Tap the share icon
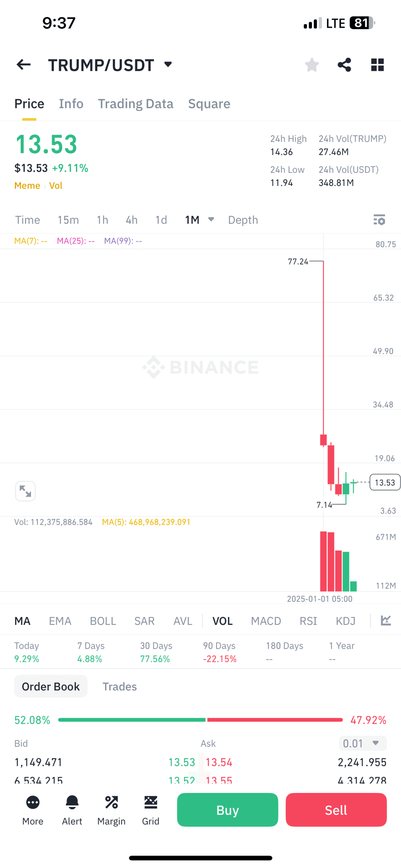The image size is (401, 868). [x=344, y=64]
